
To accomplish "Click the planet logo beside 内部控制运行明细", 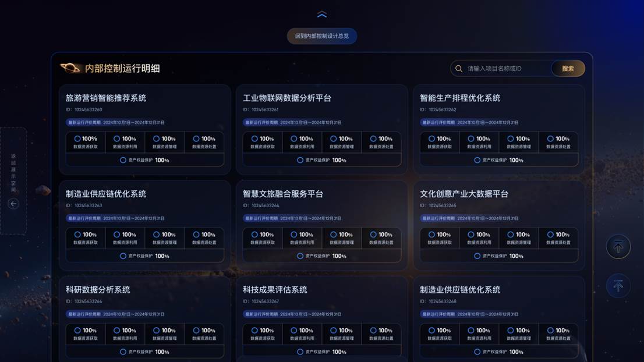I will click(x=71, y=68).
